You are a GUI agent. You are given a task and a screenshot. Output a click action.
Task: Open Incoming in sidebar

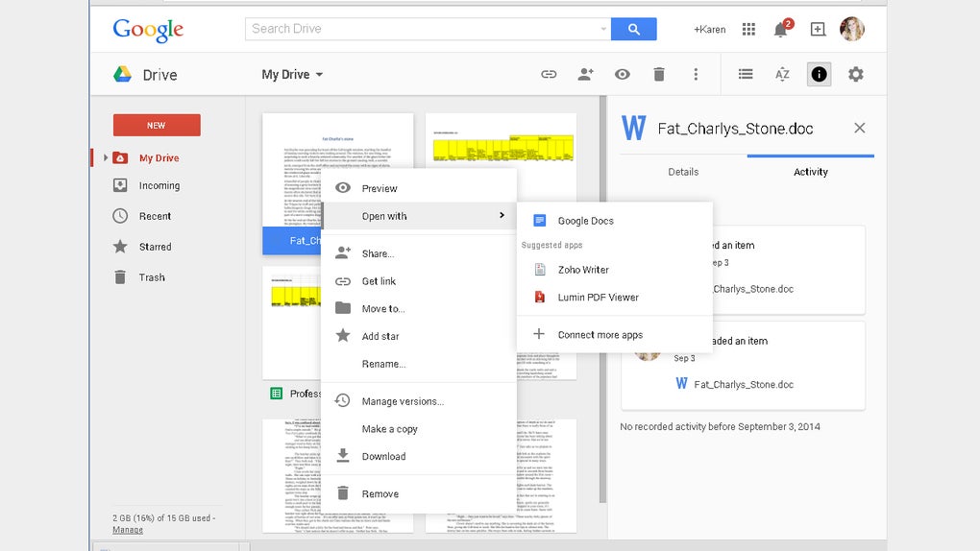tap(159, 185)
